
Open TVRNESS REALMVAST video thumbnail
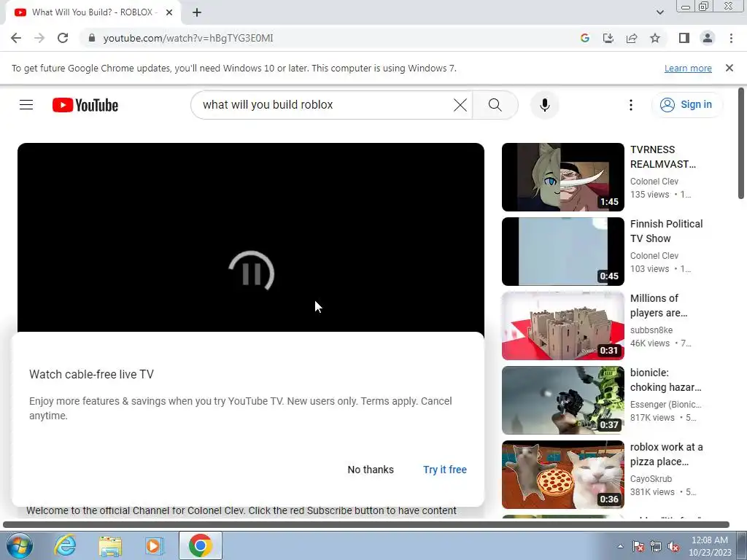(562, 177)
